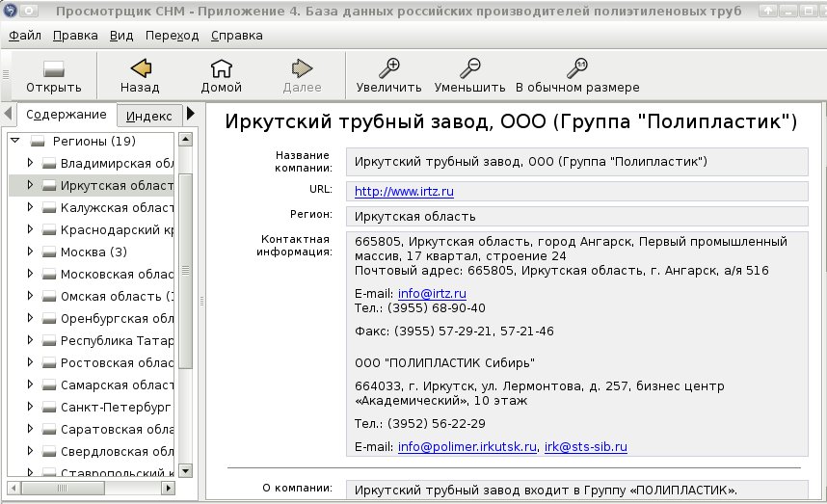
Task: Click the tree scrollbar down arrow
Action: click(185, 471)
